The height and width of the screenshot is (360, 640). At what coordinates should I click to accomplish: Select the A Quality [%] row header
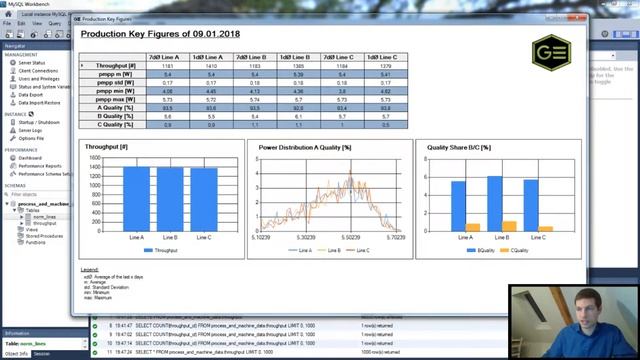[x=114, y=108]
